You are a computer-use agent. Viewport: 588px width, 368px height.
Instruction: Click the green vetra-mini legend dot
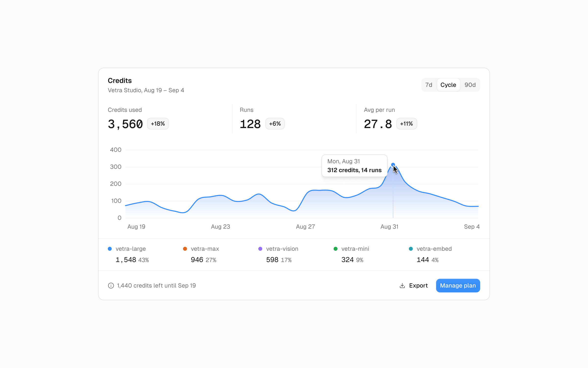pos(335,249)
